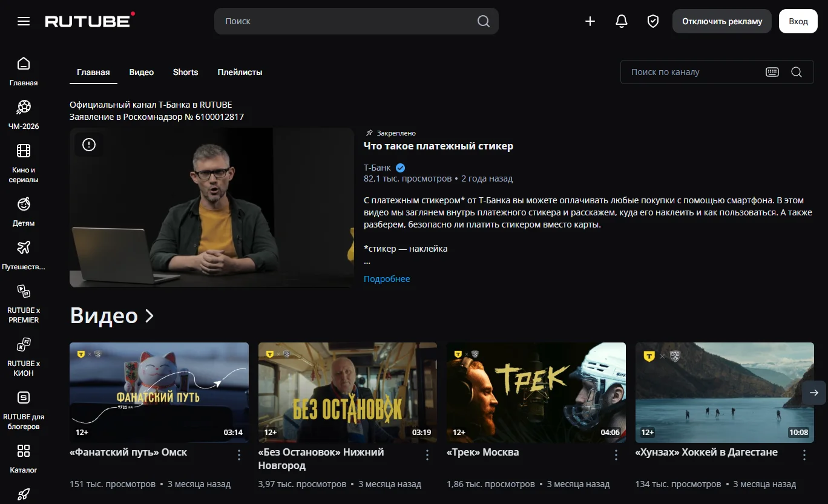Open the title «Что такое платежный стикер»
Image resolution: width=828 pixels, height=504 pixels.
pyautogui.click(x=438, y=146)
